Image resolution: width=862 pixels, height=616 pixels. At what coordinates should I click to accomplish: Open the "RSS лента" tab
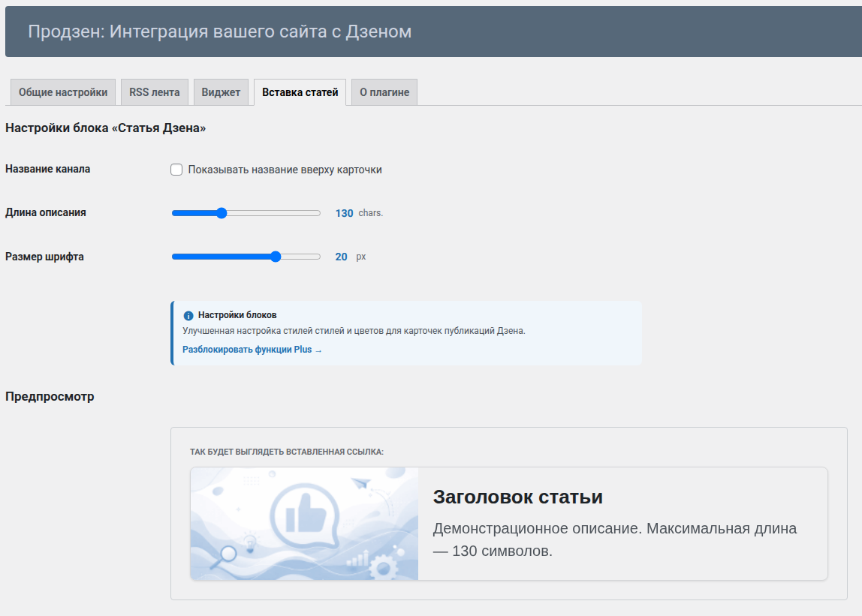point(154,92)
